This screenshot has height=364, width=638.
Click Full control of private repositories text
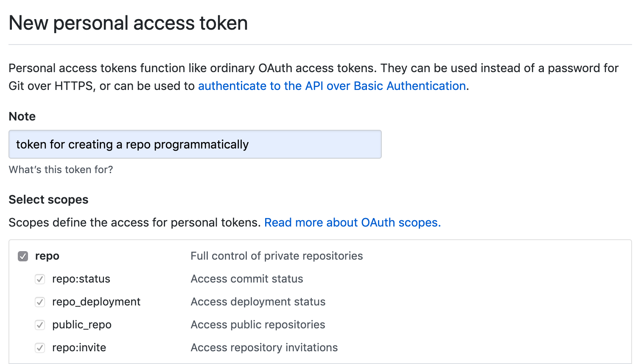[x=277, y=256]
